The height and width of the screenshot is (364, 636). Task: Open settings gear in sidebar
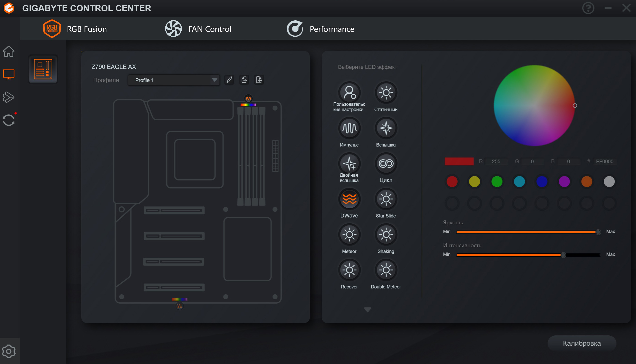tap(9, 351)
